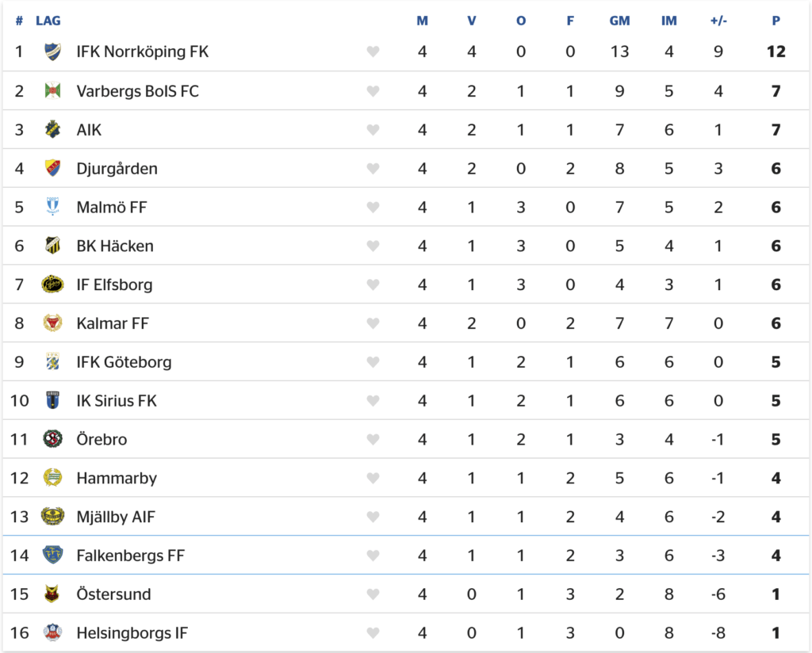Image resolution: width=812 pixels, height=653 pixels.
Task: Click the Varbergs BoIS FC club crest
Action: pyautogui.click(x=52, y=90)
